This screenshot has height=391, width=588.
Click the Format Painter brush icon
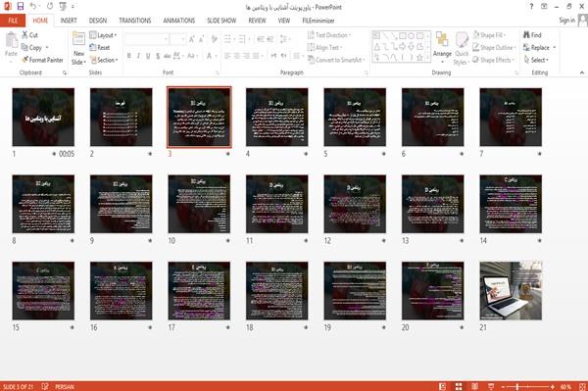pos(24,60)
